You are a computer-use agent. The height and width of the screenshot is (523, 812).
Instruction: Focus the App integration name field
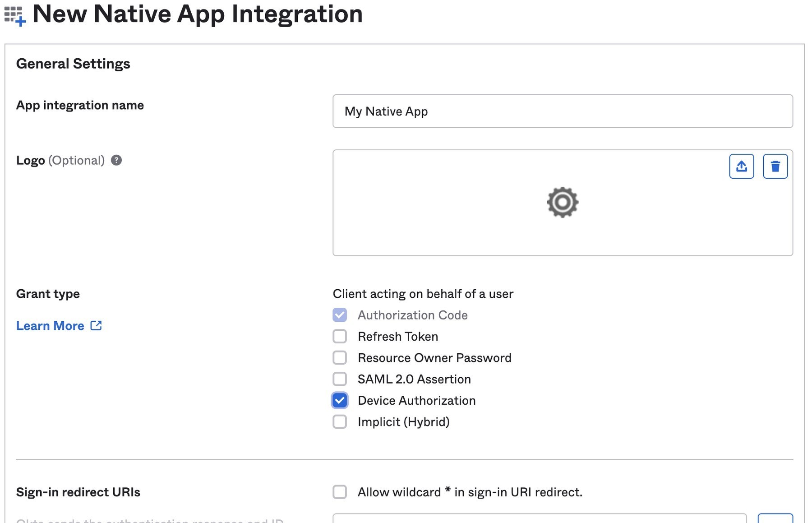562,111
